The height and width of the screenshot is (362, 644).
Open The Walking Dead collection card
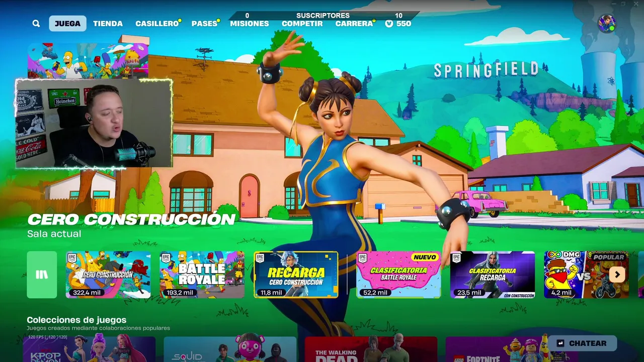371,349
